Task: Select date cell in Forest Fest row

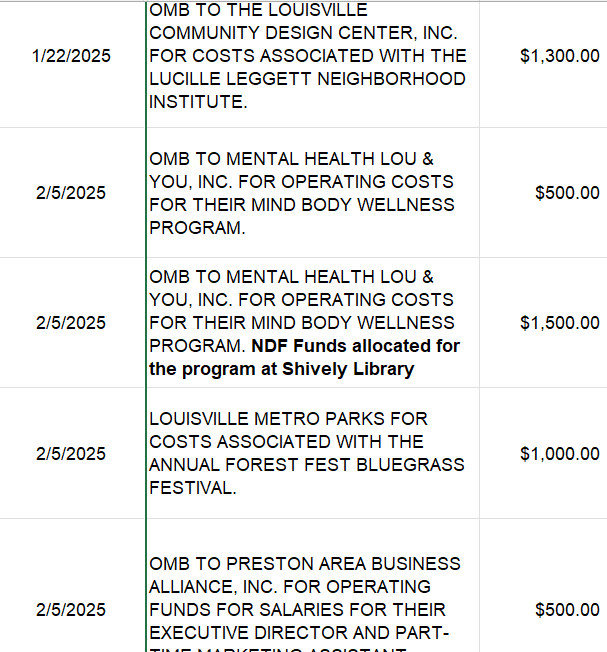Action: pos(71,454)
